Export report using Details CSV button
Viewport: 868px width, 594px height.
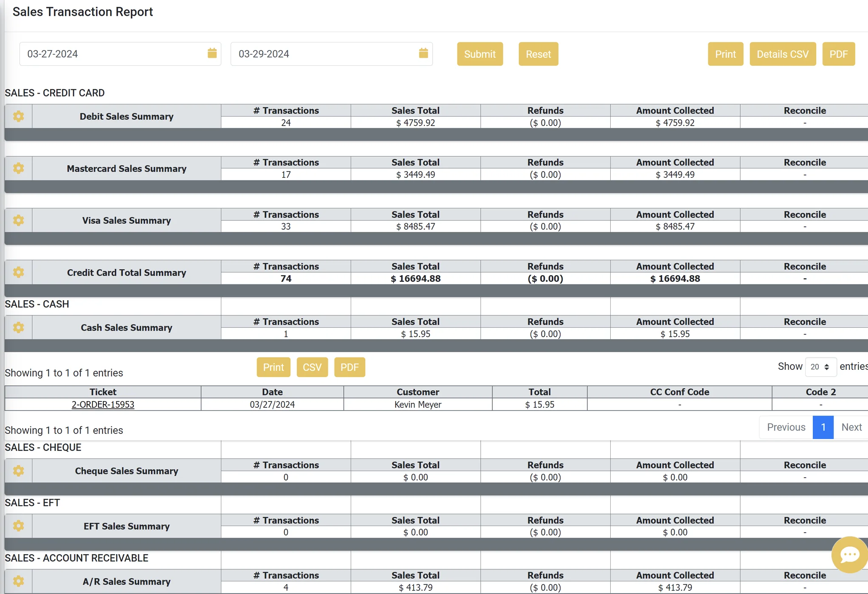782,54
